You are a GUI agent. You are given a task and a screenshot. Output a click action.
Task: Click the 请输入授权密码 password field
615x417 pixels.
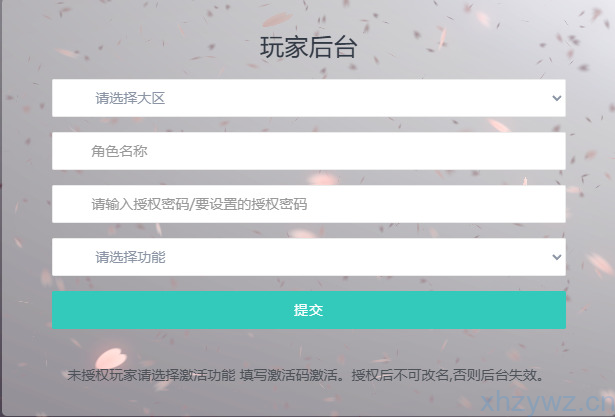[x=308, y=204]
